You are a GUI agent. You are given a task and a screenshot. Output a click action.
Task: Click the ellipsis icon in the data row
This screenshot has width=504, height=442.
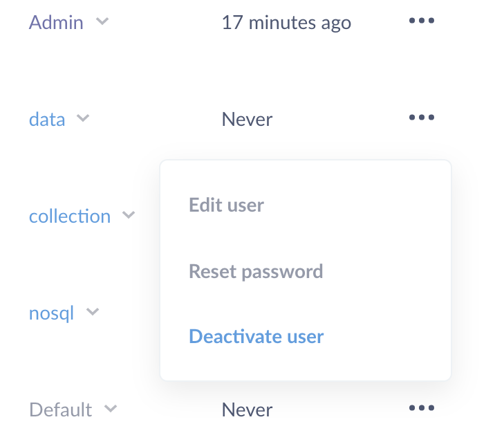tap(421, 118)
